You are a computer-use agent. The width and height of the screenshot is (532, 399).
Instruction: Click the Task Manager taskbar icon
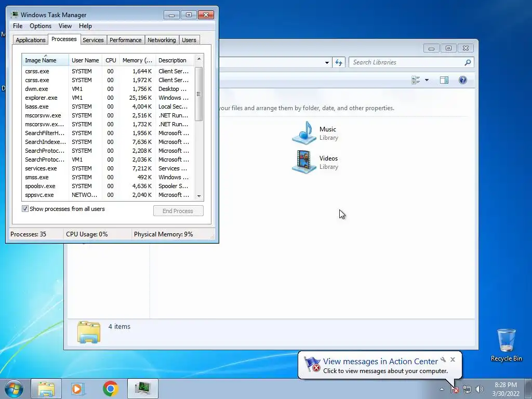click(143, 389)
